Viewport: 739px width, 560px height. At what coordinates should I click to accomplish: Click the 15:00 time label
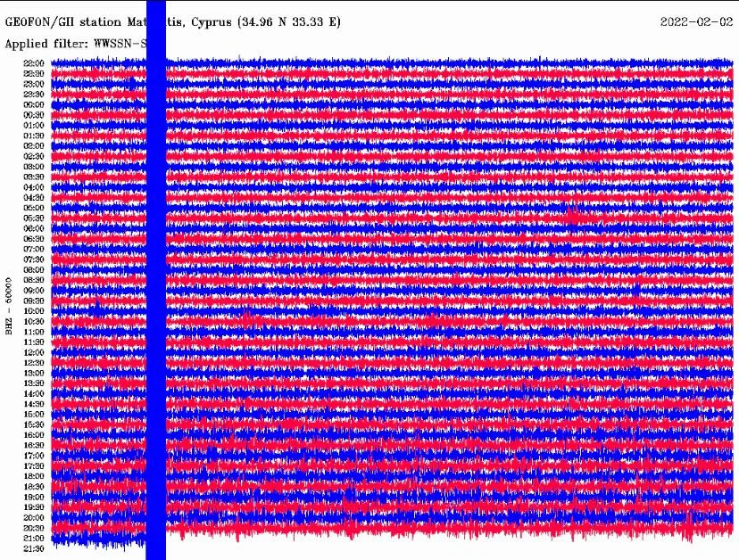[x=34, y=415]
